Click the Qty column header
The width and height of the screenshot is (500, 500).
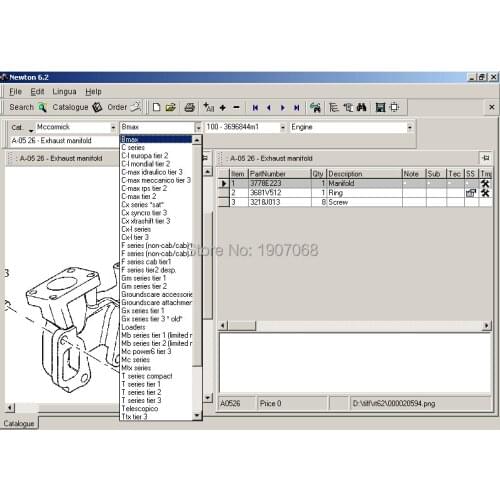tap(318, 174)
